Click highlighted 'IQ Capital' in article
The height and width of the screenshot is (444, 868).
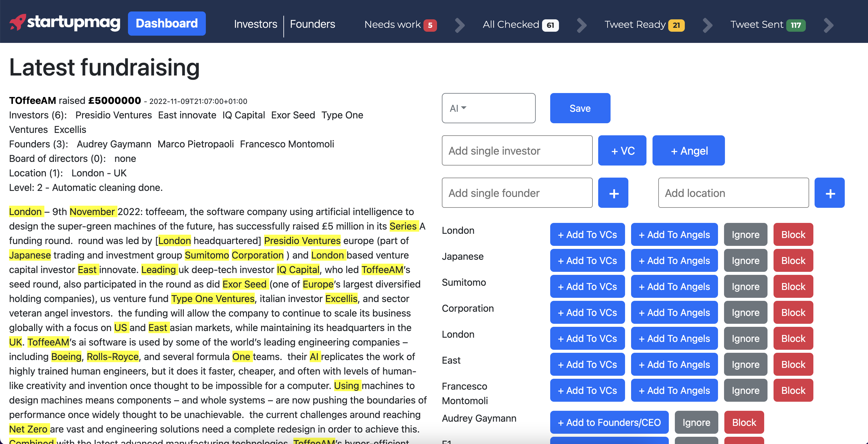(x=298, y=270)
